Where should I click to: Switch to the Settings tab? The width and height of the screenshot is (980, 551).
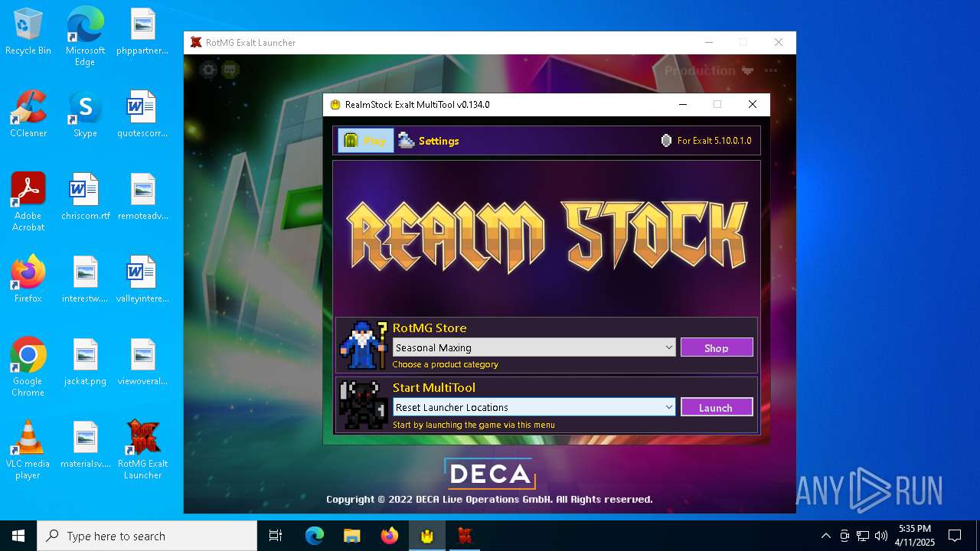pos(429,141)
